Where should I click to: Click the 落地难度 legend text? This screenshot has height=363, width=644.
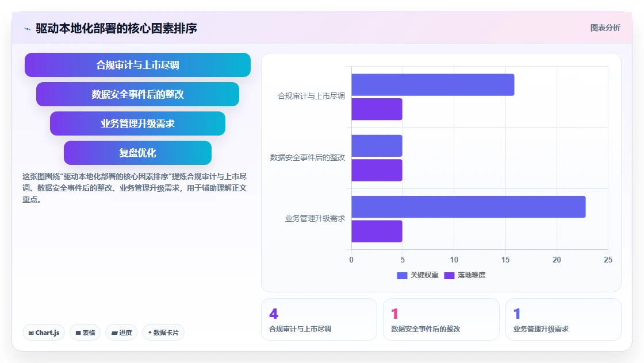pos(471,275)
